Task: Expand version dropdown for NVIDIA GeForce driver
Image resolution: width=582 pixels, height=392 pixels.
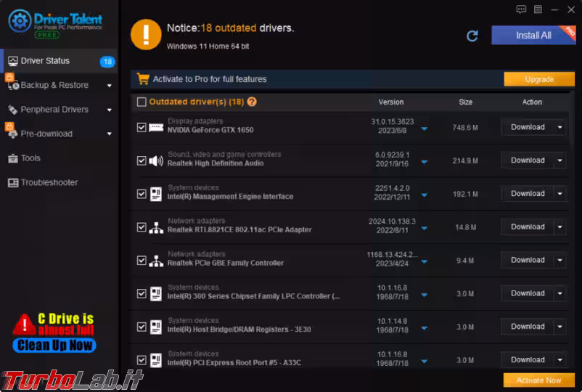Action: (425, 128)
